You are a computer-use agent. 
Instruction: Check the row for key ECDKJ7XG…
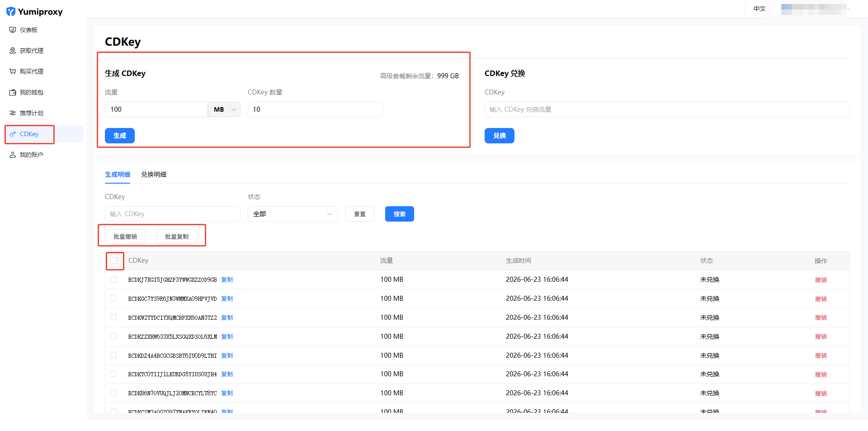[113, 279]
